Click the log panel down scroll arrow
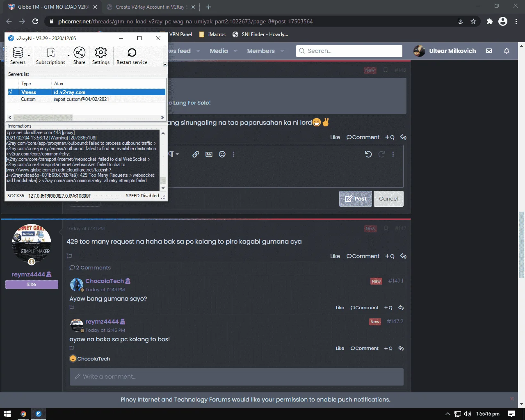 163,187
